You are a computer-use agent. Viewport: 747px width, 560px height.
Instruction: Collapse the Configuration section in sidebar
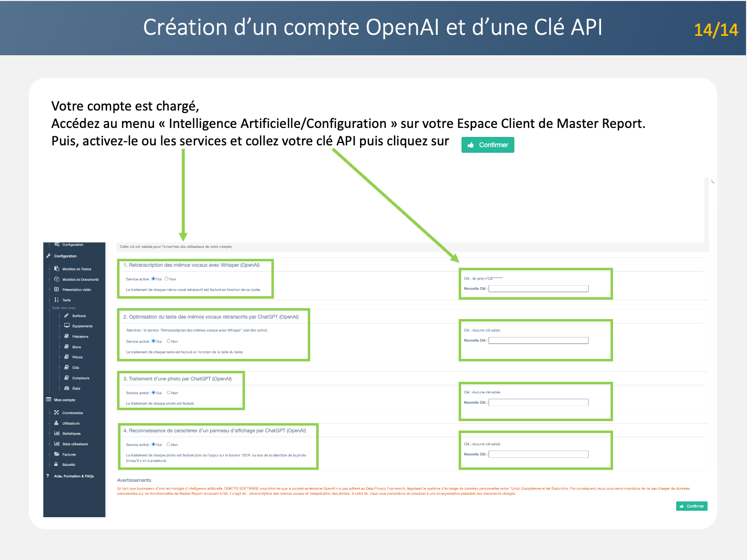point(65,256)
